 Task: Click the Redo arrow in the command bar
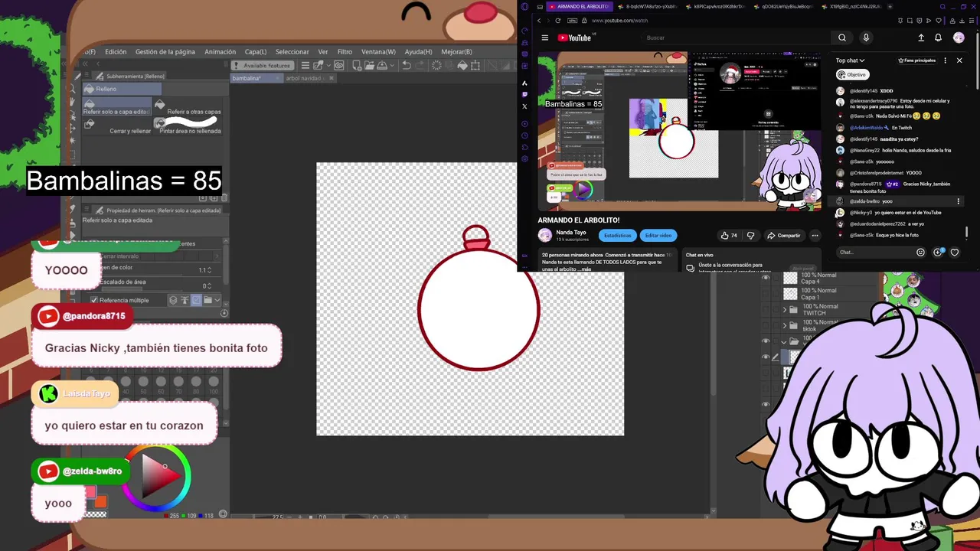420,66
